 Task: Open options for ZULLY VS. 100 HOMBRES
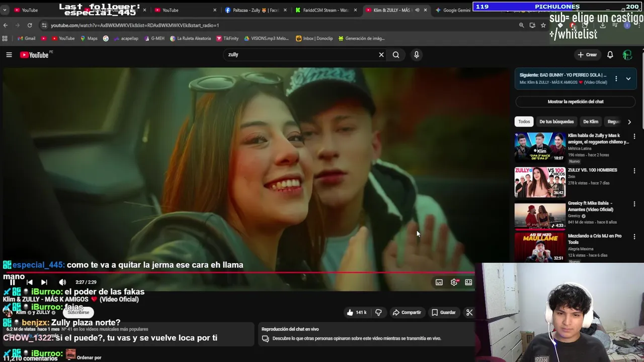(x=634, y=171)
